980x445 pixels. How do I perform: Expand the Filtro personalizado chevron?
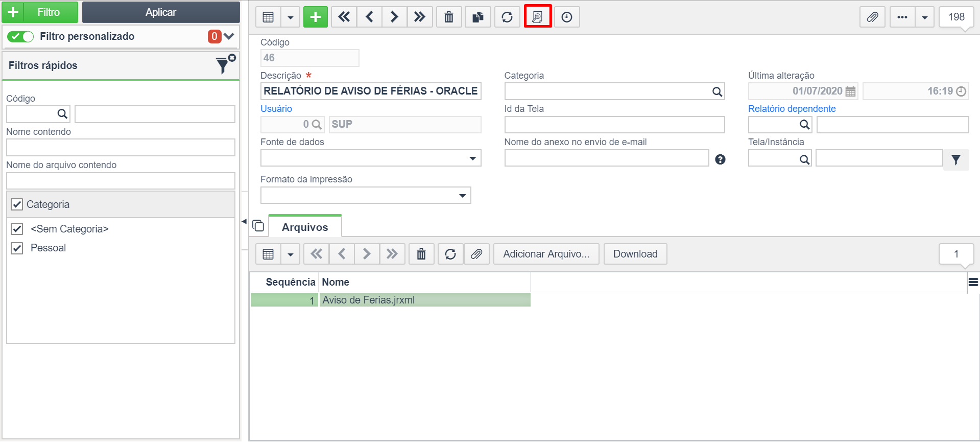[x=229, y=36]
